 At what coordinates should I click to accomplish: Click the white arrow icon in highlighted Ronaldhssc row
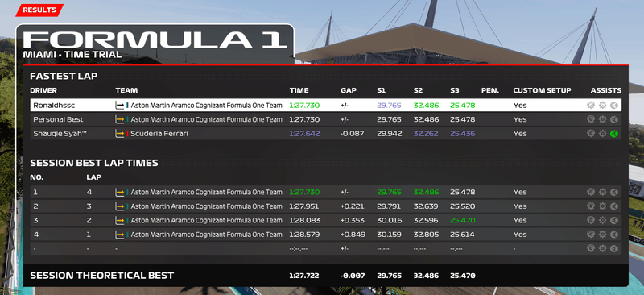point(119,106)
